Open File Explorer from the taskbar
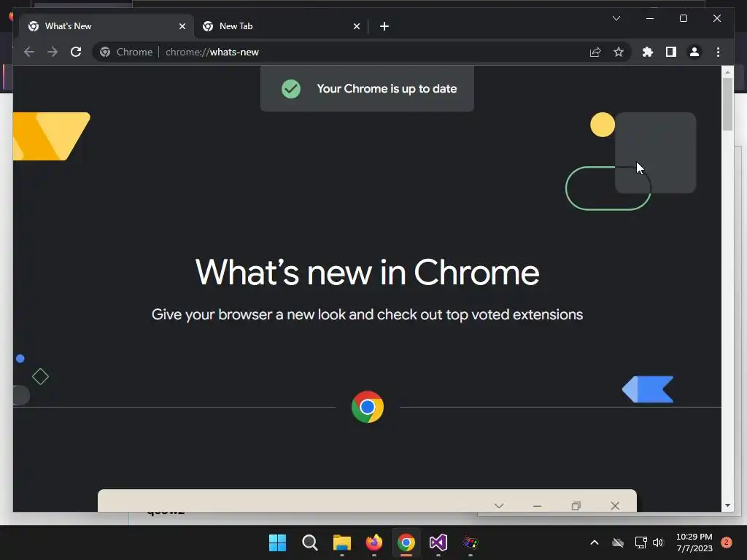Image resolution: width=747 pixels, height=560 pixels. pyautogui.click(x=341, y=542)
